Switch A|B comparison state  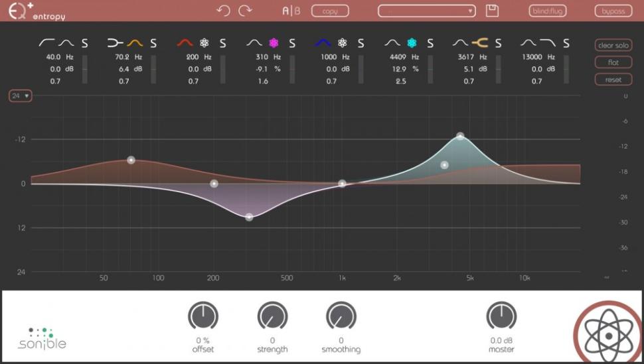291,11
